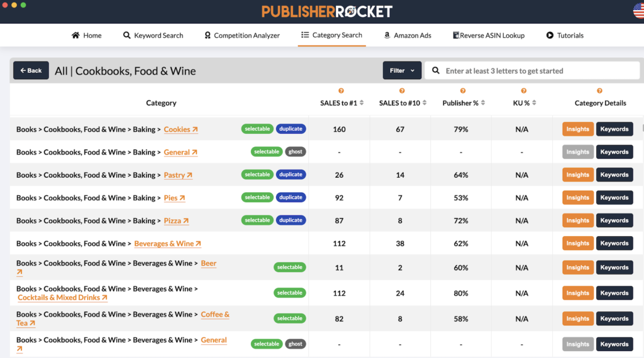This screenshot has height=358, width=644.
Task: Click the 160 sales value for Cookies
Action: (339, 129)
